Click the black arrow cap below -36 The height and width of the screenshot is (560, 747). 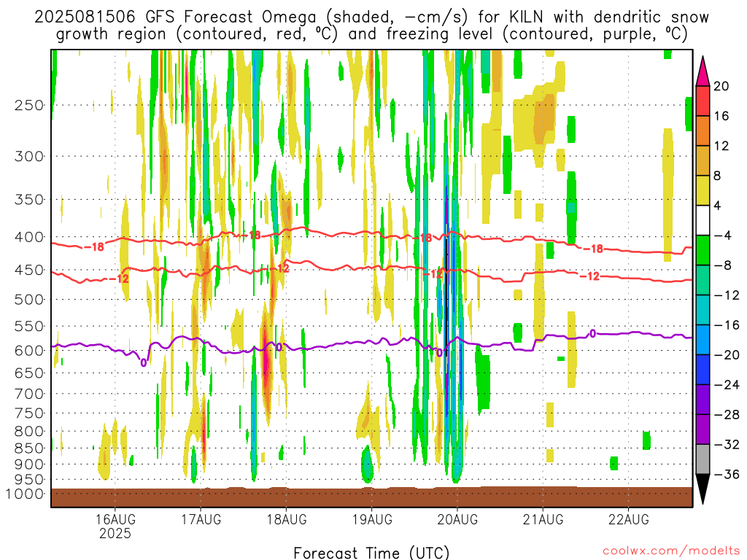pyautogui.click(x=703, y=489)
